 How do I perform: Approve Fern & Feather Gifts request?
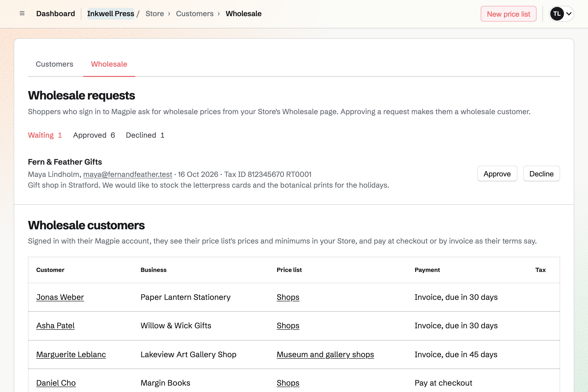[497, 173]
